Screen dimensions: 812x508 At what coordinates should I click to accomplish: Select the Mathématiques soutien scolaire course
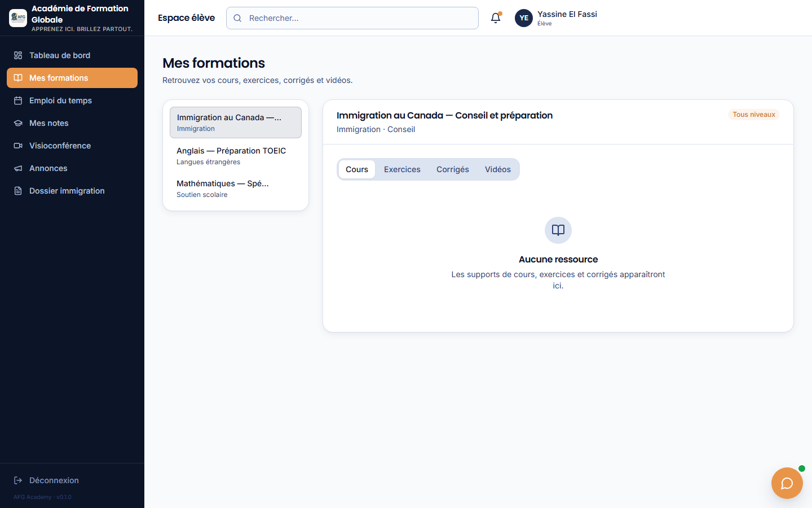236,189
